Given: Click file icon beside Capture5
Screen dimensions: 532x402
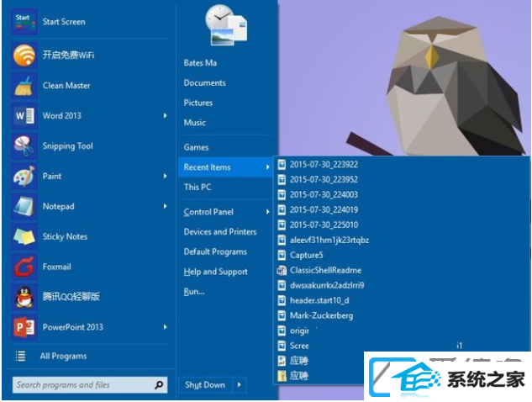Looking at the screenshot, I should (282, 256).
